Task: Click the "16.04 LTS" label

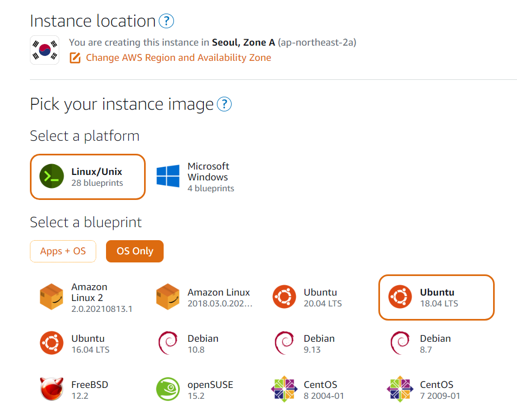Action: (x=90, y=349)
